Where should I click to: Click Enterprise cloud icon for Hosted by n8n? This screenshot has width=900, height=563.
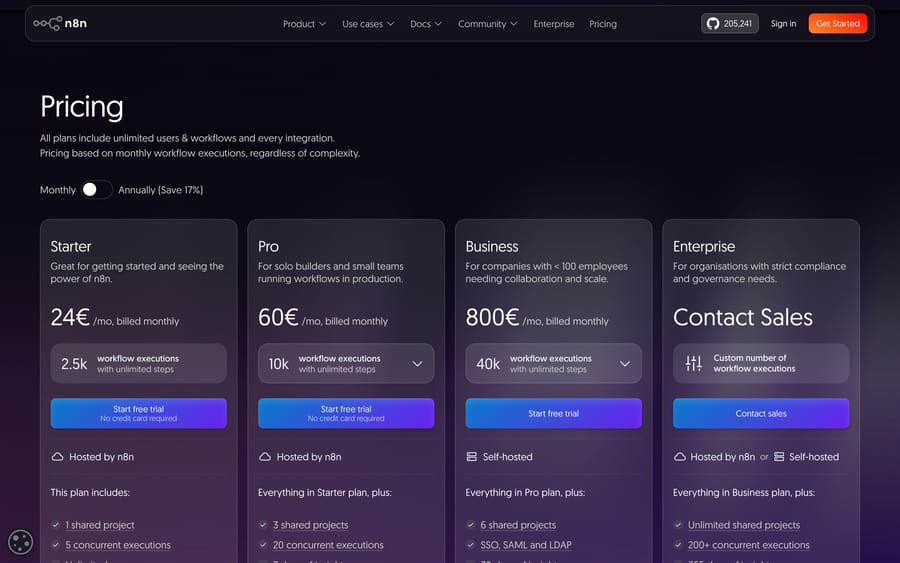click(680, 457)
